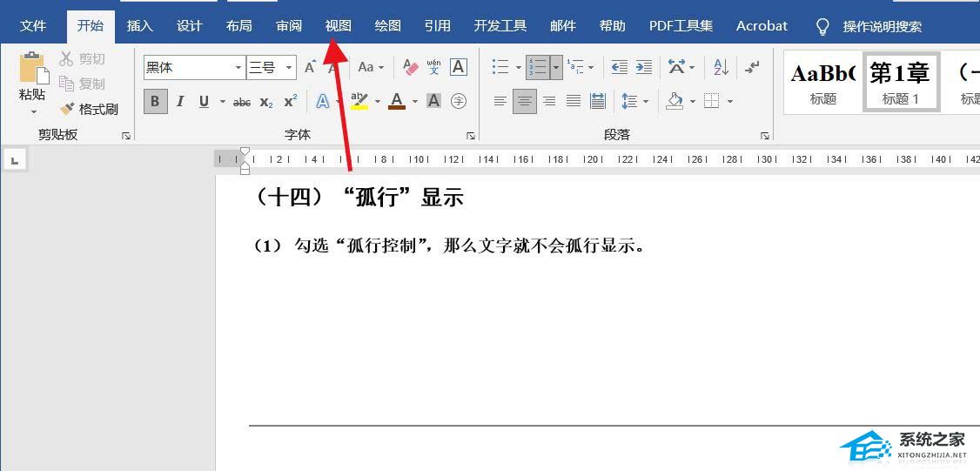Expand the line spacing dropdown arrow
This screenshot has width=980, height=471.
tap(646, 101)
